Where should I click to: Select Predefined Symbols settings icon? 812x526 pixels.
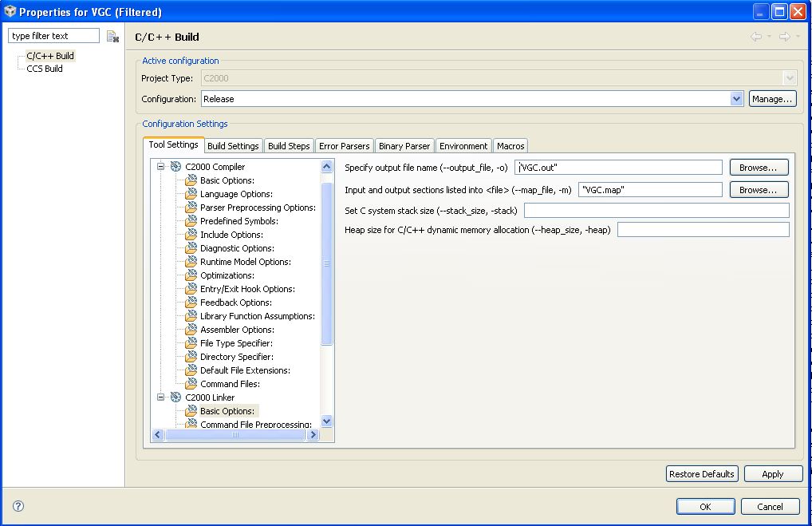pyautogui.click(x=191, y=221)
